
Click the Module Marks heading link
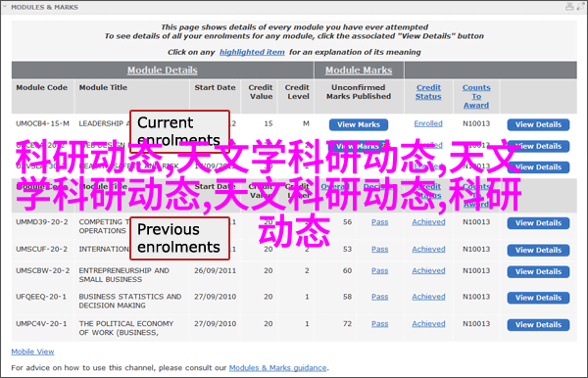359,71
